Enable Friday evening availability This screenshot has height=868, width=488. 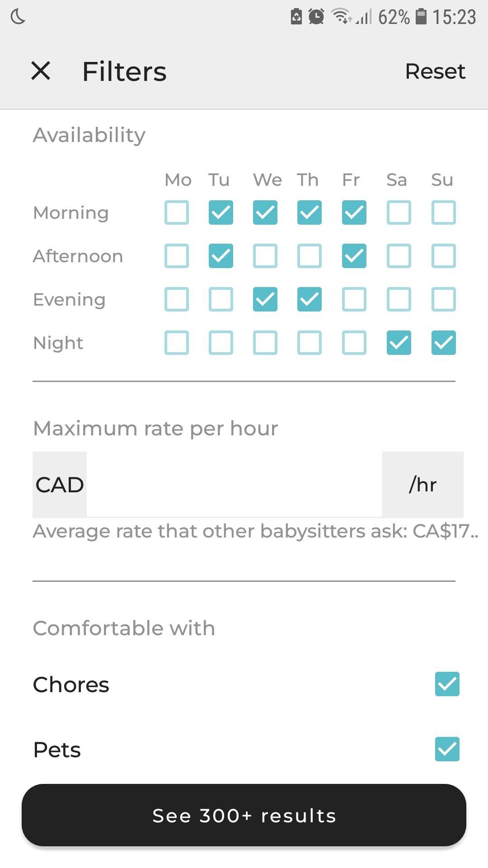point(354,299)
